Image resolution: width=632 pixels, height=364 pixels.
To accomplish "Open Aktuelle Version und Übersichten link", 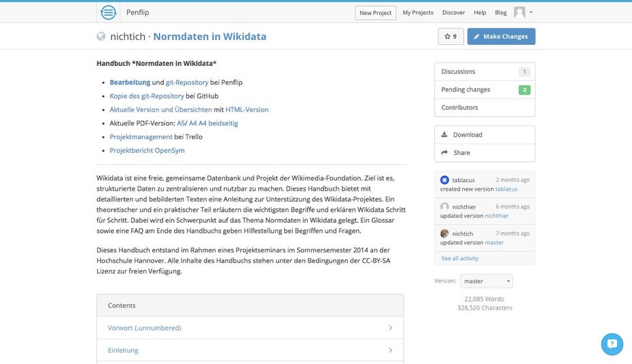I will [x=161, y=109].
